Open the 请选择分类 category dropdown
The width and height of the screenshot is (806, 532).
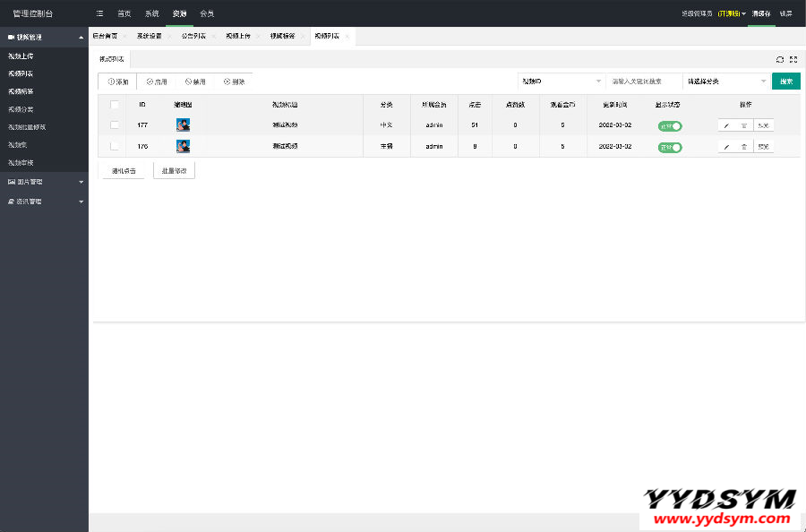pyautogui.click(x=725, y=82)
